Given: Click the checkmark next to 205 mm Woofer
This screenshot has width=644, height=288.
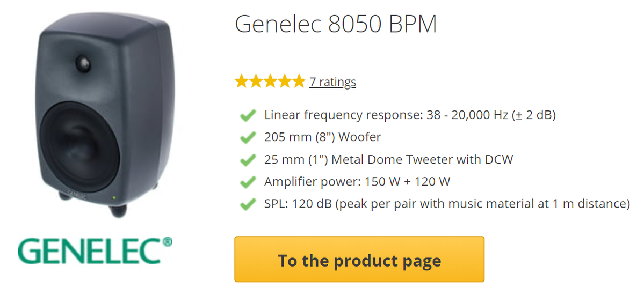Looking at the screenshot, I should (247, 137).
